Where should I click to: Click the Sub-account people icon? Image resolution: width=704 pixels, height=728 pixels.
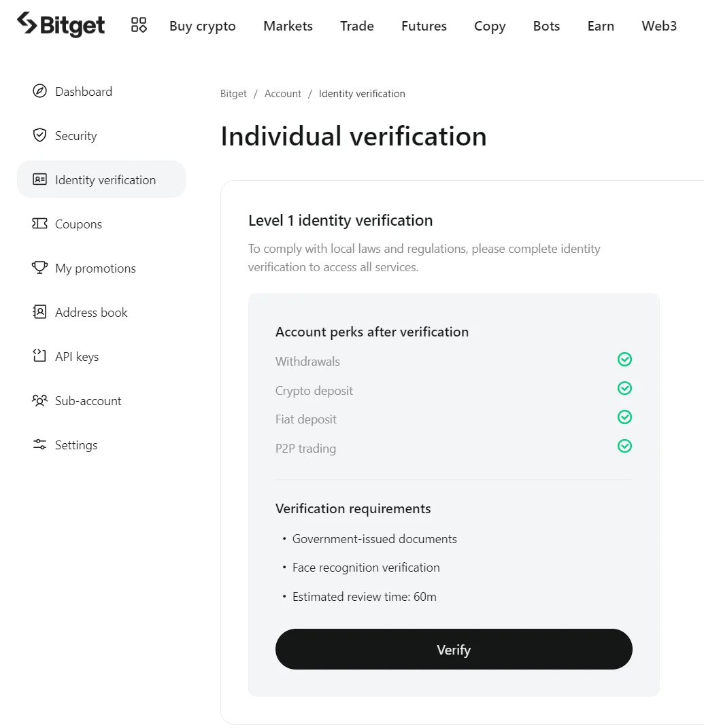39,400
